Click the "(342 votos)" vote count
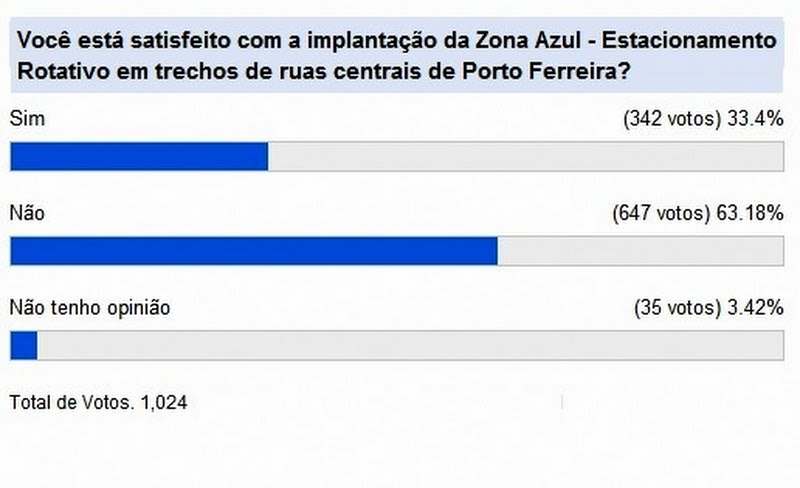The image size is (800, 488). (x=672, y=118)
